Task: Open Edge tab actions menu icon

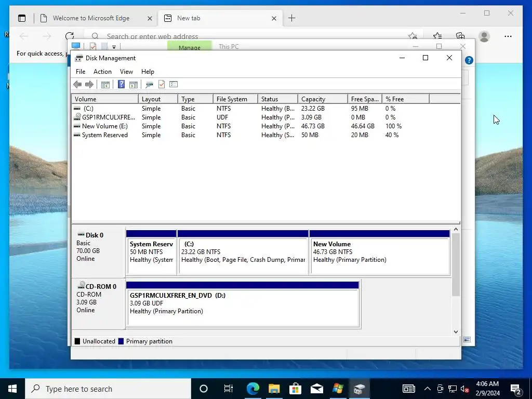Action: coord(22,18)
